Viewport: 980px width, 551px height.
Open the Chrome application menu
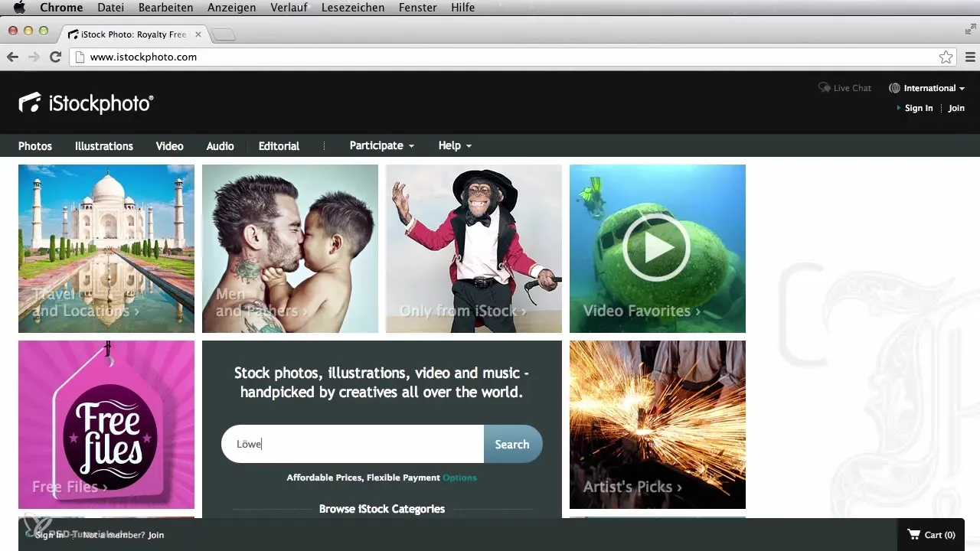61,8
